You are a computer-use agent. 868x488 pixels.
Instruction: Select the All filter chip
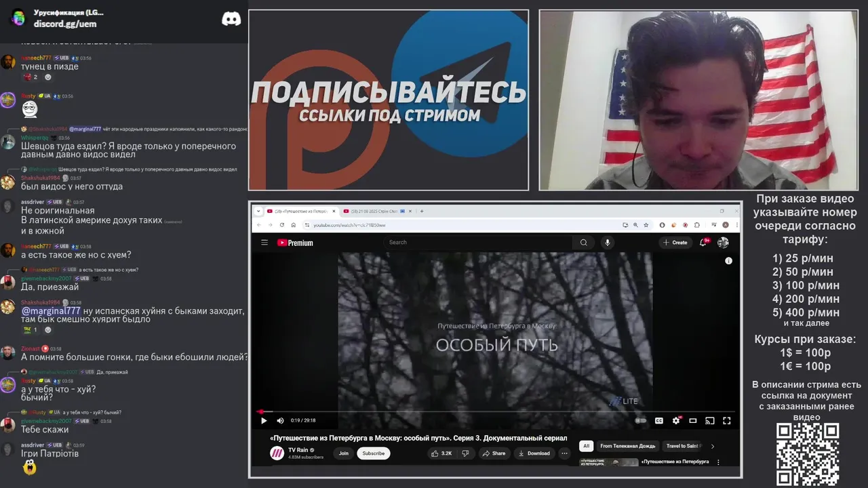(x=587, y=446)
